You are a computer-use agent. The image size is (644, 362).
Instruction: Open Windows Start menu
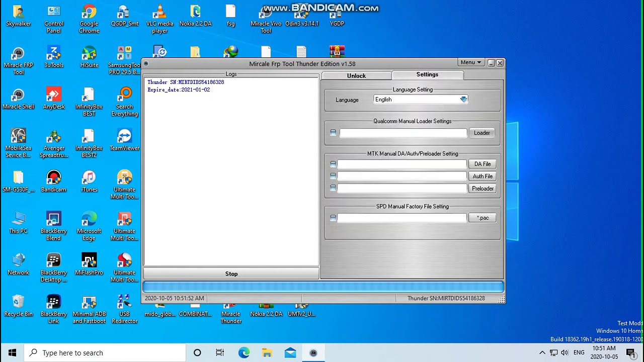[x=12, y=352]
